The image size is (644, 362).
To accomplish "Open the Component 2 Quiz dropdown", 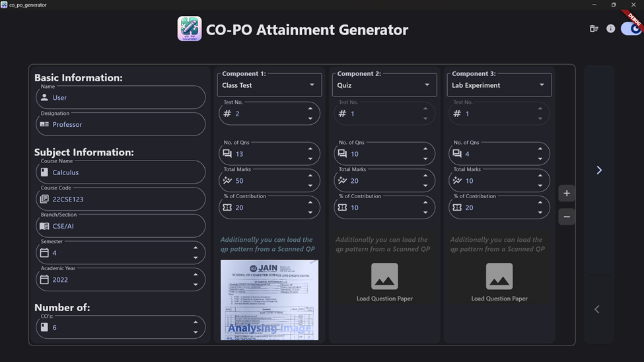I will [x=384, y=85].
